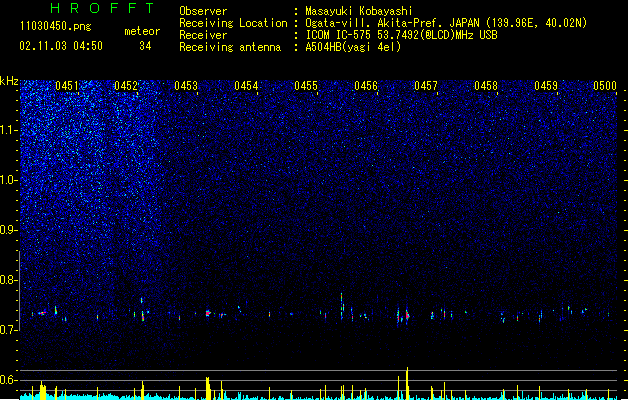Click the 0.9 kHz axis label
Screen dimensions: 629x400
point(8,230)
